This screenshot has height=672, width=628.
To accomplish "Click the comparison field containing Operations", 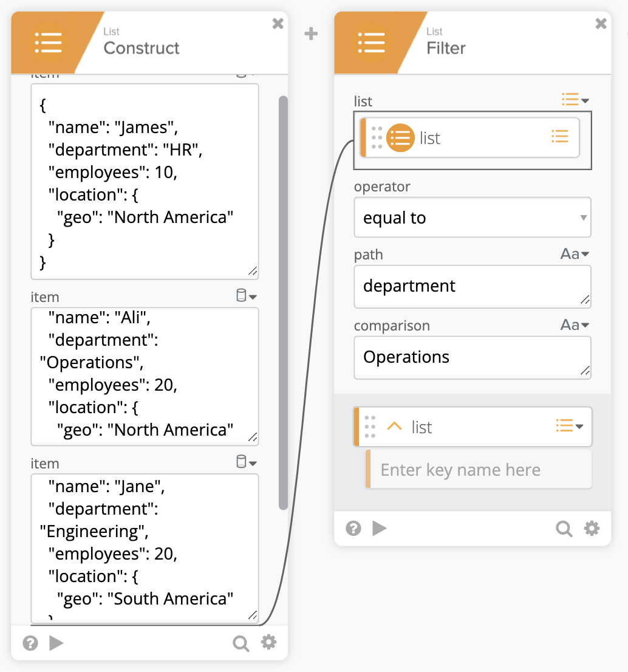I will (x=472, y=357).
